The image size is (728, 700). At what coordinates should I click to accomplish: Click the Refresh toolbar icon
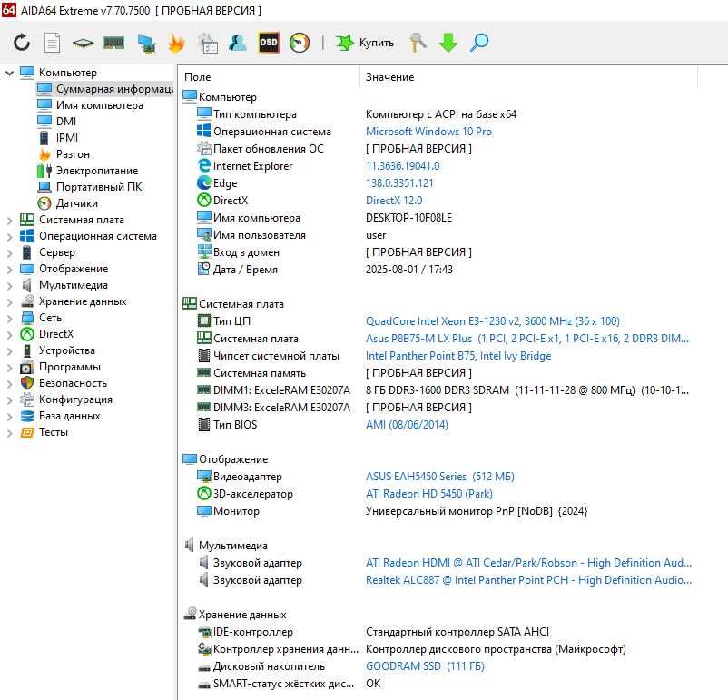coord(22,43)
